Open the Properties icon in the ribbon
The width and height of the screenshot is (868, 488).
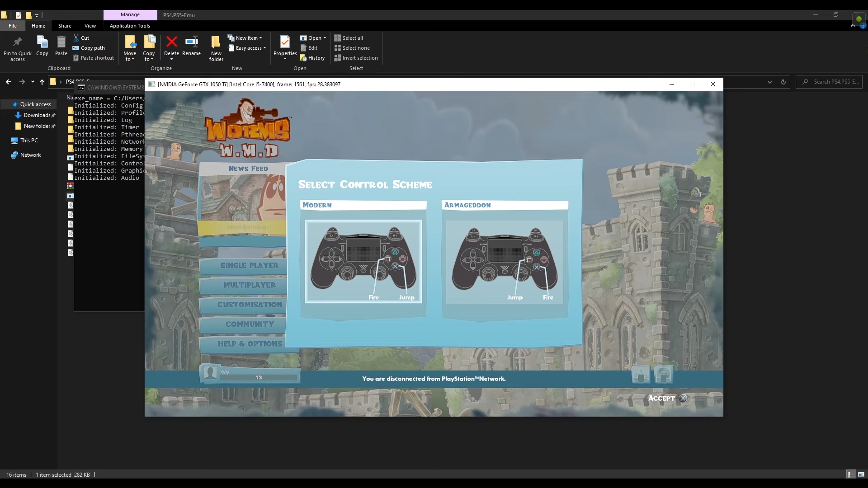pyautogui.click(x=285, y=46)
